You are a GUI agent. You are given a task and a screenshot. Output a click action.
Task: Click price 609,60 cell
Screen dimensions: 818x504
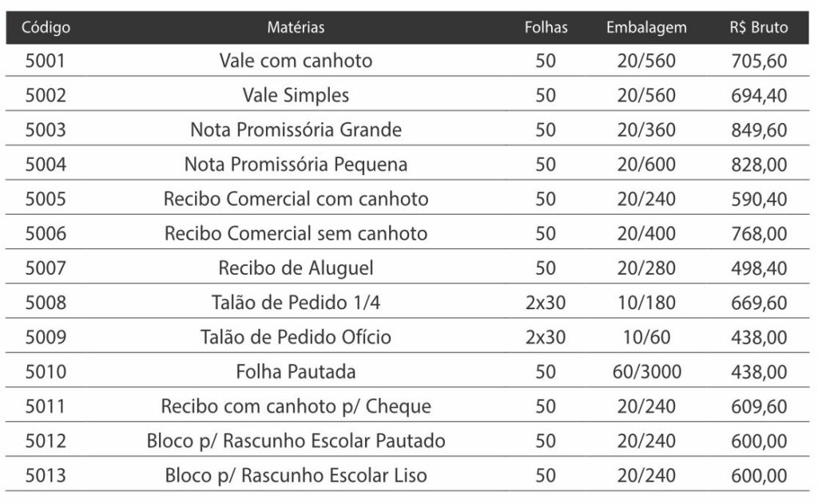pyautogui.click(x=759, y=407)
